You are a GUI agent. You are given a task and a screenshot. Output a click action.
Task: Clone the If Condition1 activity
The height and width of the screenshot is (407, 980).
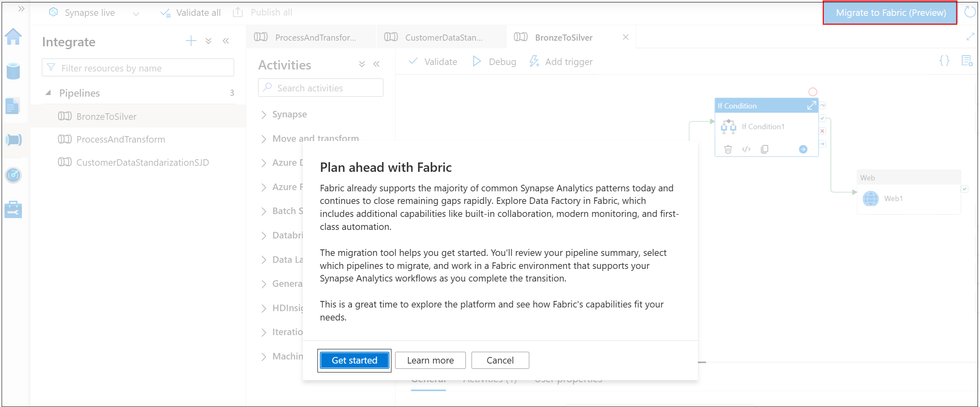click(765, 149)
